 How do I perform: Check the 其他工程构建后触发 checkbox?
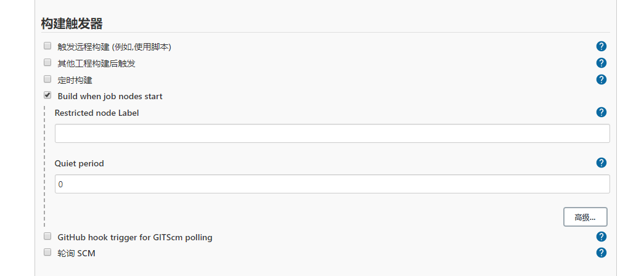click(x=47, y=62)
